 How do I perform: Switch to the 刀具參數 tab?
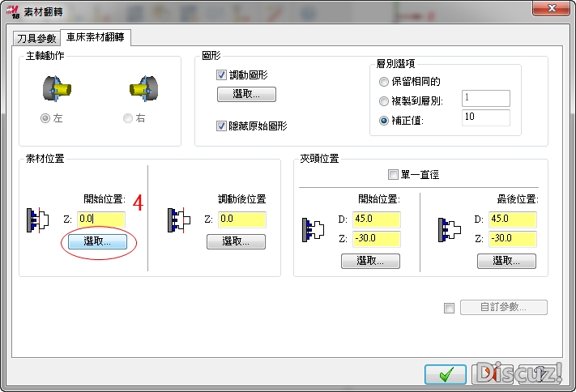tap(36, 38)
